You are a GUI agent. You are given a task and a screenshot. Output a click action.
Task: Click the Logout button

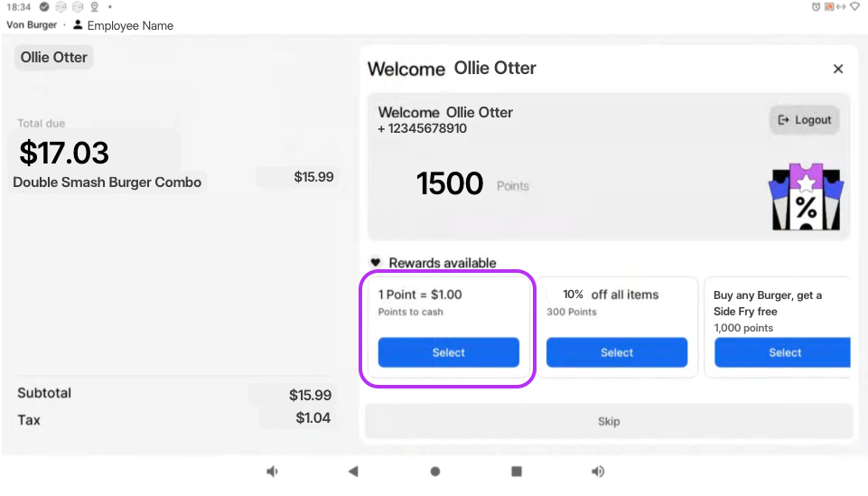pos(804,120)
